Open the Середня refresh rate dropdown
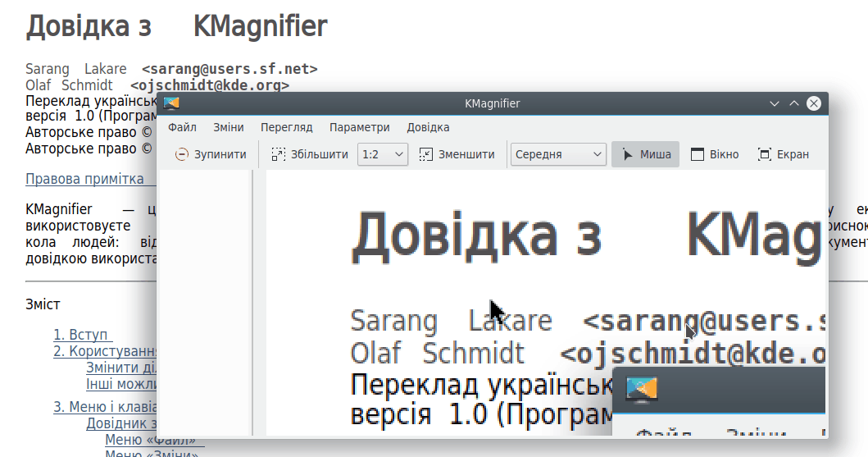This screenshot has width=868, height=457. (558, 154)
